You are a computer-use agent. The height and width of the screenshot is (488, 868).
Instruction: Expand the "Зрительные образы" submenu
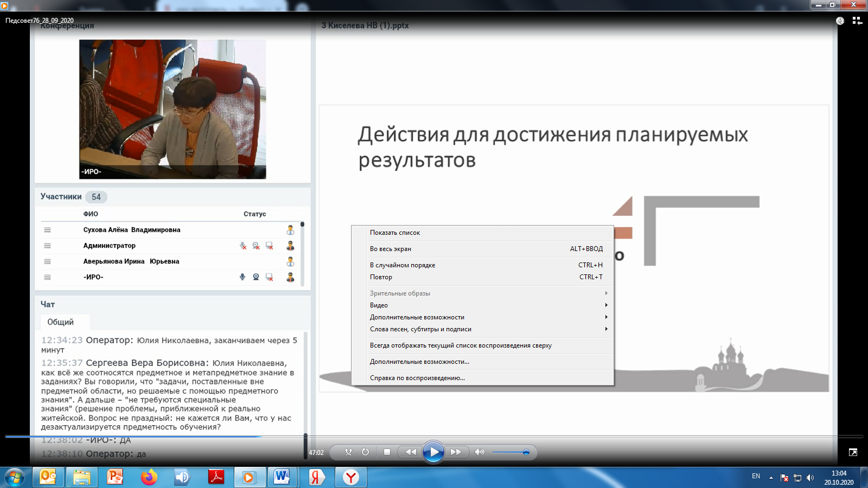[482, 293]
